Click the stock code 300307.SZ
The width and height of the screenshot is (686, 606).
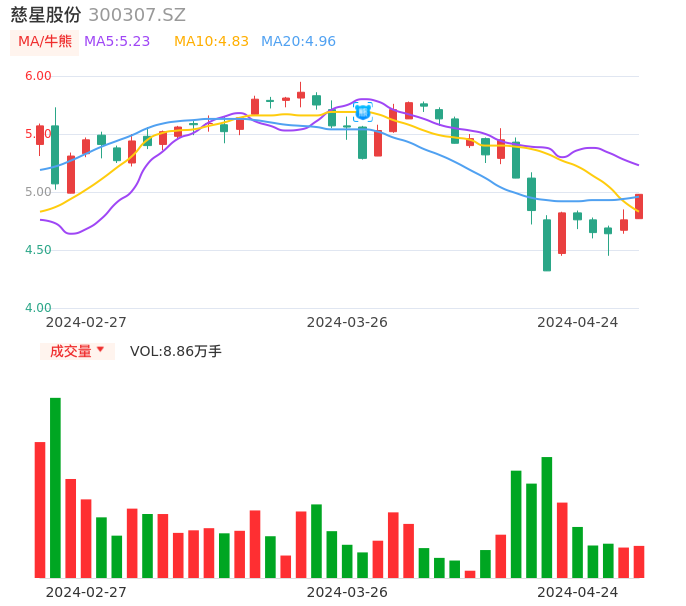pos(137,15)
